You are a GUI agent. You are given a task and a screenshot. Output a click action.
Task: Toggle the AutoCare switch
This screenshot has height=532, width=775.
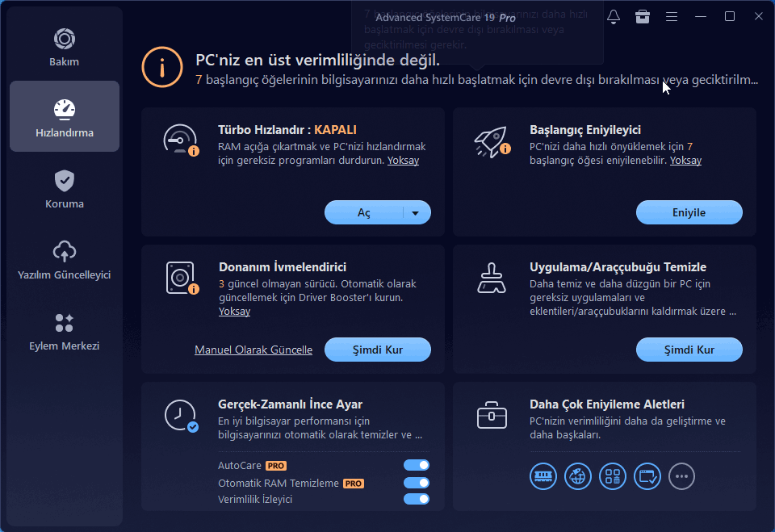417,465
